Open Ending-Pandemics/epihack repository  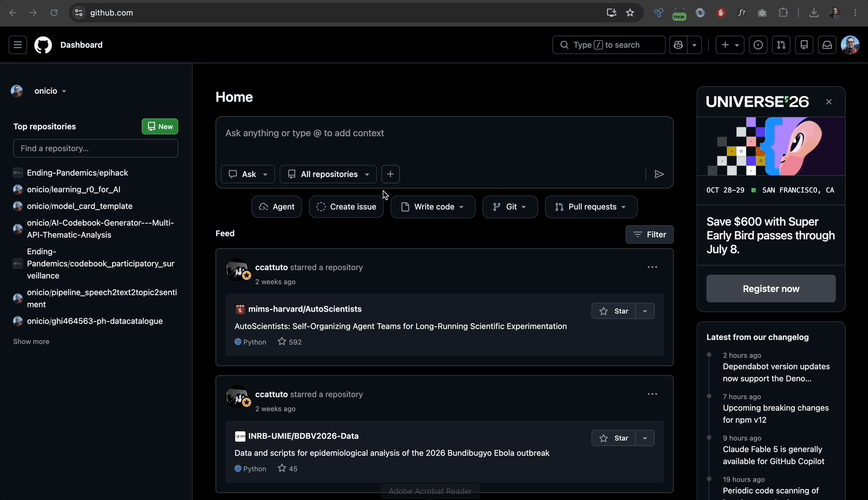[78, 172]
